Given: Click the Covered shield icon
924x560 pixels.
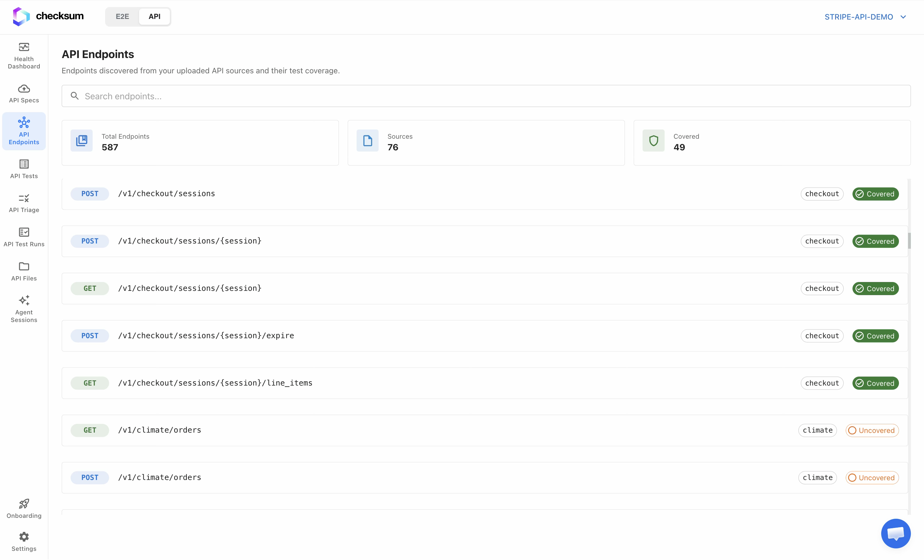Looking at the screenshot, I should 653,141.
